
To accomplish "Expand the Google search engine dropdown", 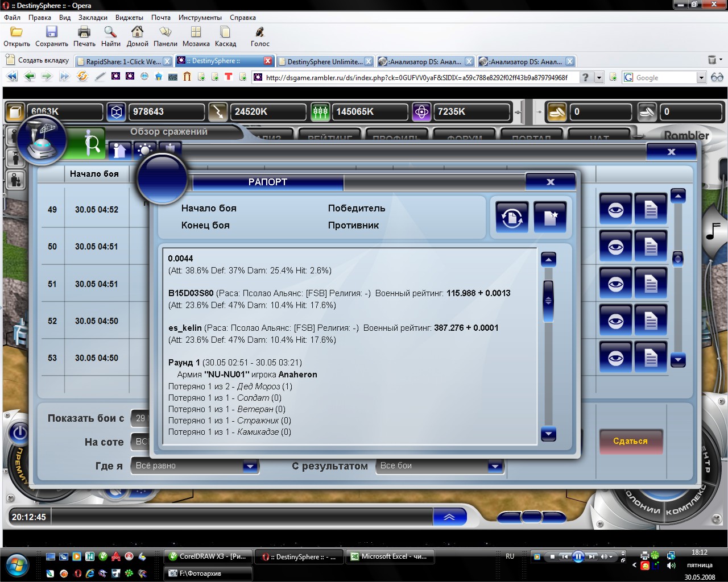I will click(701, 78).
